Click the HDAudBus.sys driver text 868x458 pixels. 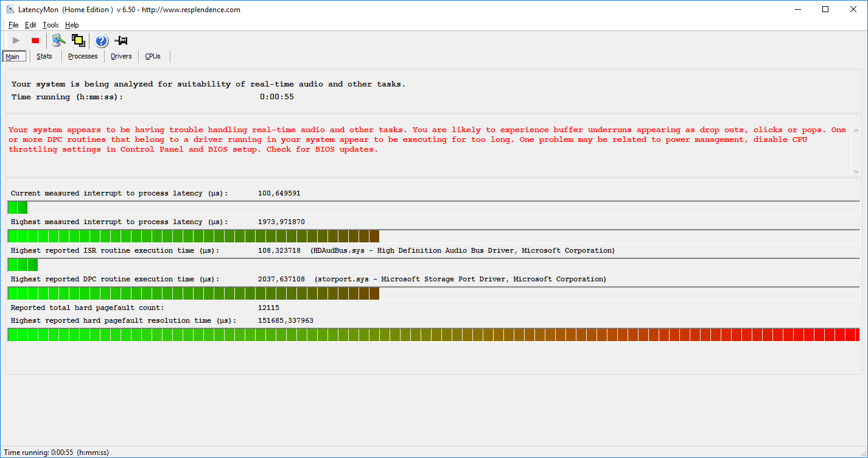[x=463, y=250]
